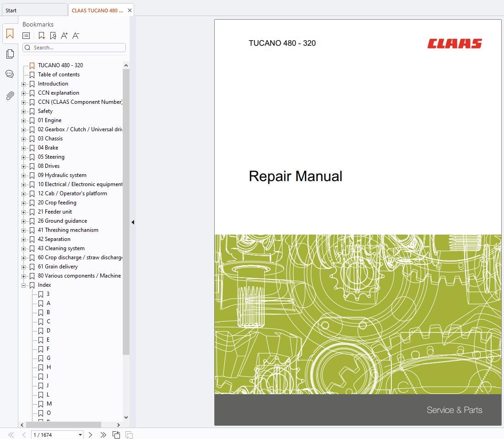Screen dimensions: 504x439
Task: Select the 04 Brake bookmark
Action: point(48,148)
